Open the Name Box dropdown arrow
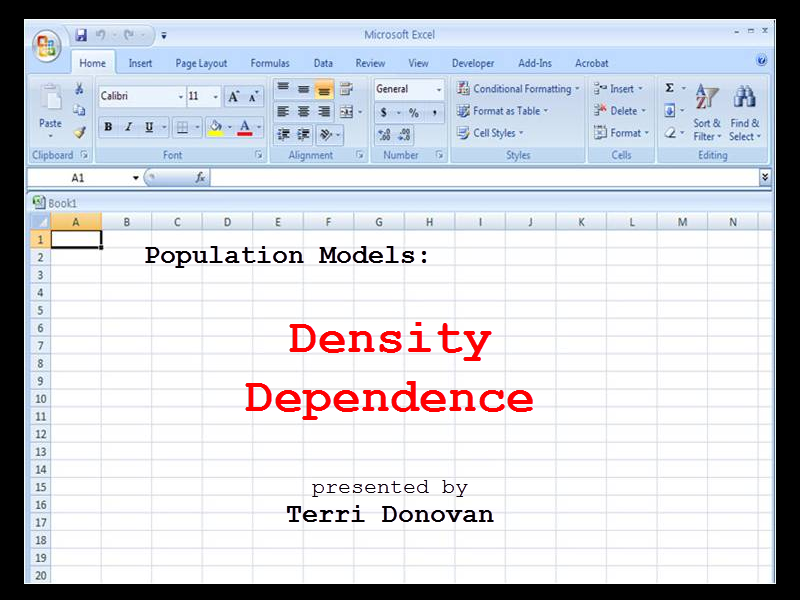This screenshot has width=800, height=600. pos(136,178)
